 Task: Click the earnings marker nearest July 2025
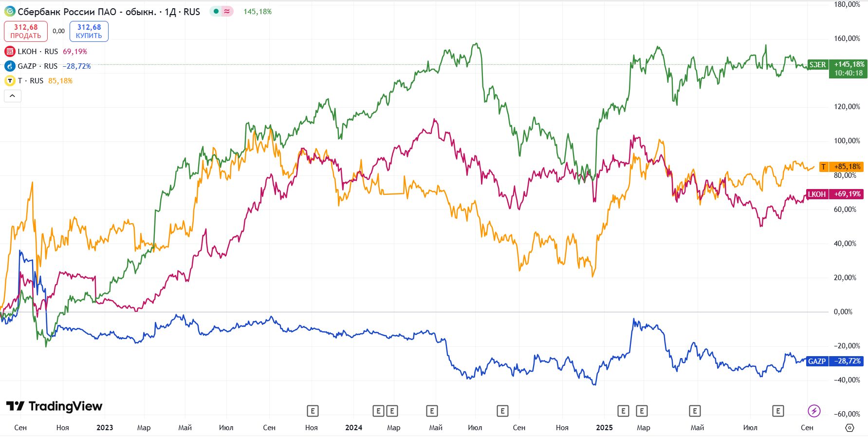pyautogui.click(x=778, y=411)
